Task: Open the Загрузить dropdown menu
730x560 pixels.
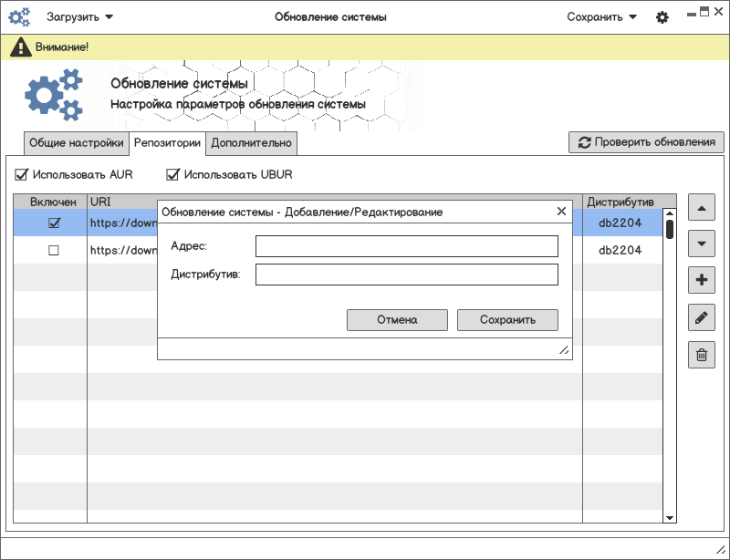Action: coord(80,17)
